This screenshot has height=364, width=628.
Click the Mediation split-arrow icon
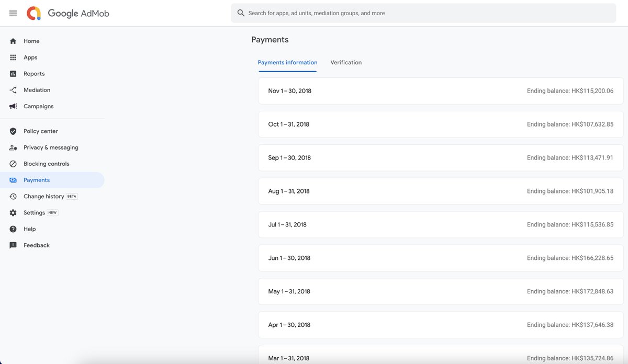click(13, 89)
